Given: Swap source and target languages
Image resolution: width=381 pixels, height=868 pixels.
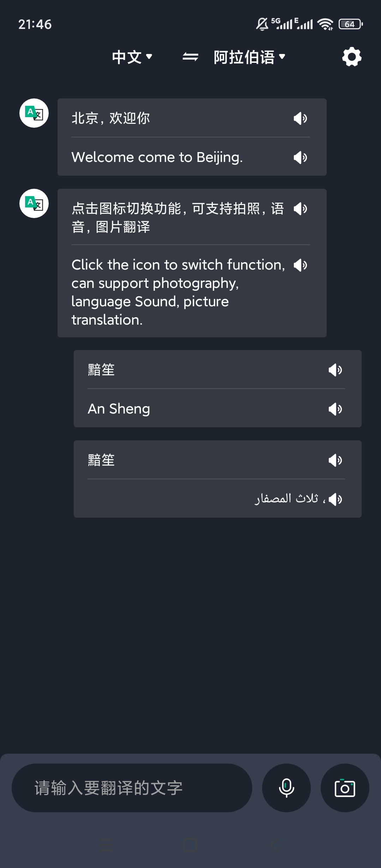Looking at the screenshot, I should pyautogui.click(x=190, y=57).
